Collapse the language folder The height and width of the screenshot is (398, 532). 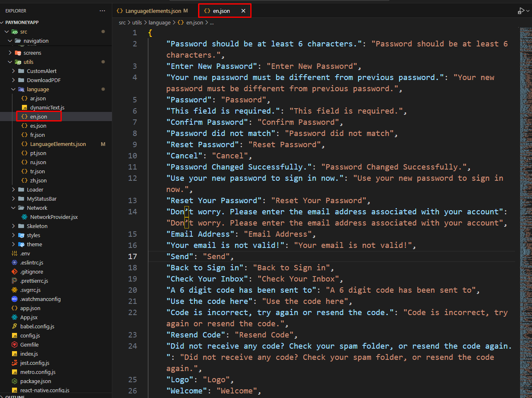click(x=38, y=89)
